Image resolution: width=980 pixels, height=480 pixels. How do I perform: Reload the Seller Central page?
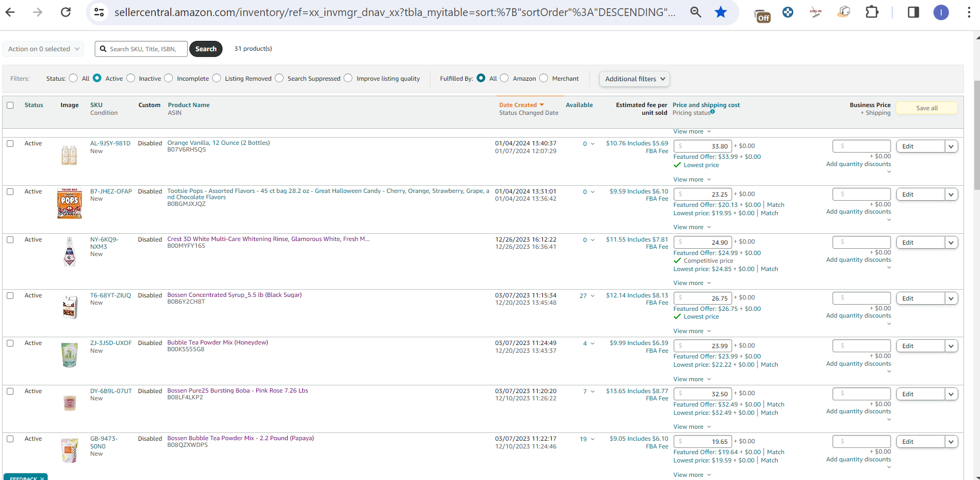click(66, 12)
